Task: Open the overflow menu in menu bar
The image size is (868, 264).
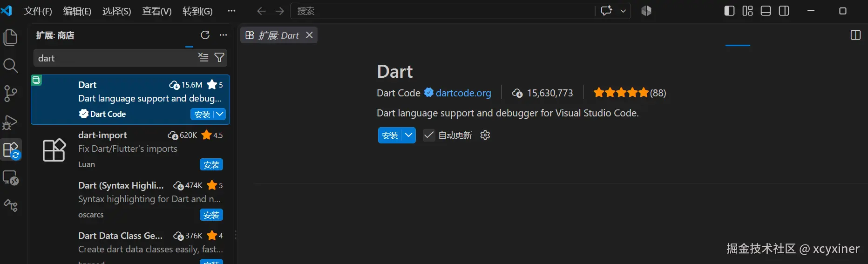Action: (x=231, y=11)
